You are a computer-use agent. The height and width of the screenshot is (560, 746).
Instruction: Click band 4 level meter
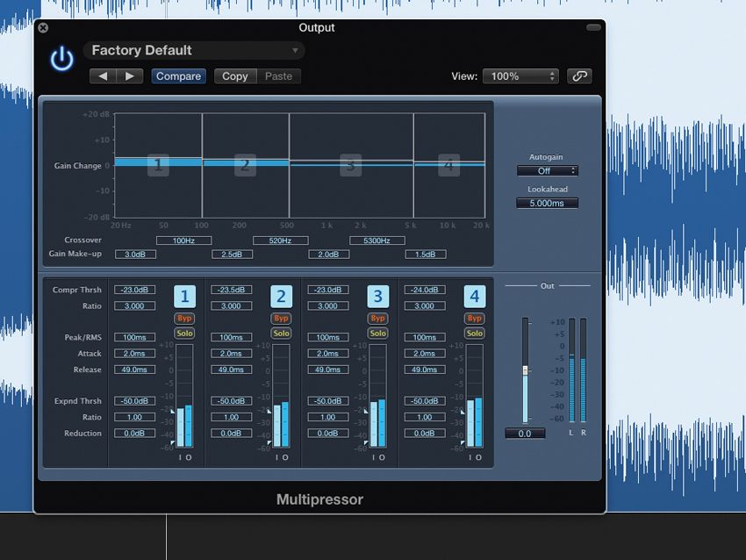pyautogui.click(x=474, y=396)
